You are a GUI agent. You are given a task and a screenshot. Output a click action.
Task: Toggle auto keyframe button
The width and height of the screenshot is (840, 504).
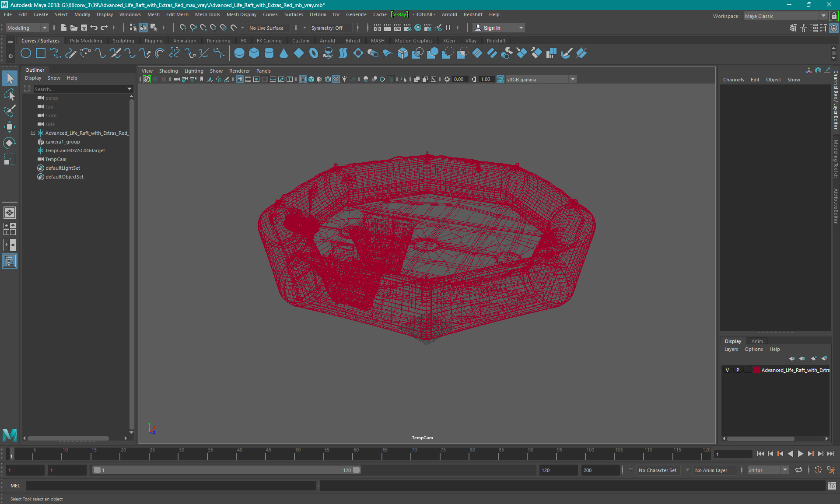818,470
